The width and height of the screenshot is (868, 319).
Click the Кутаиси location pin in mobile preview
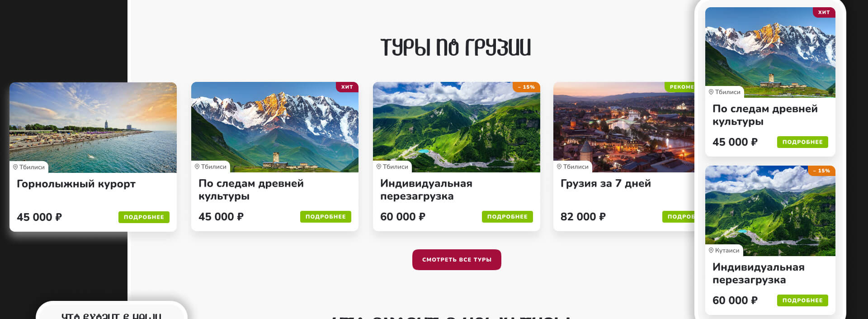point(711,250)
